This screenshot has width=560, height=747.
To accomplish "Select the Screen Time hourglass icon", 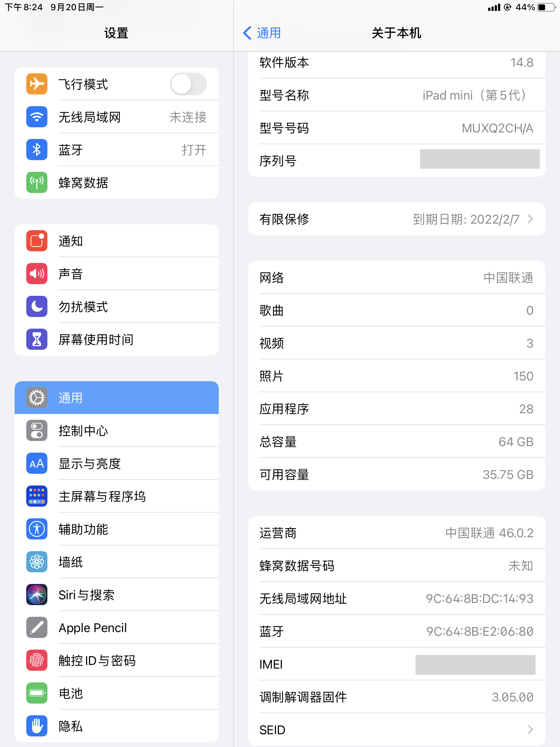I will coord(37,339).
